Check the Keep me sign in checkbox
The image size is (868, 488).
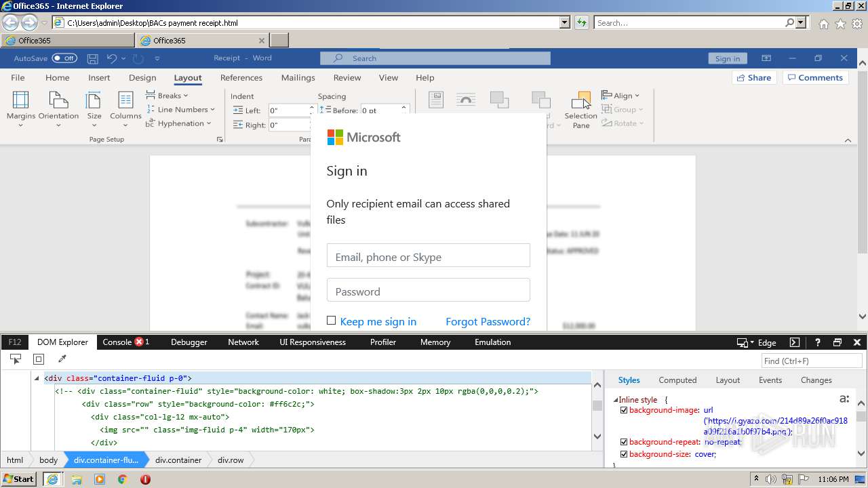pyautogui.click(x=331, y=320)
